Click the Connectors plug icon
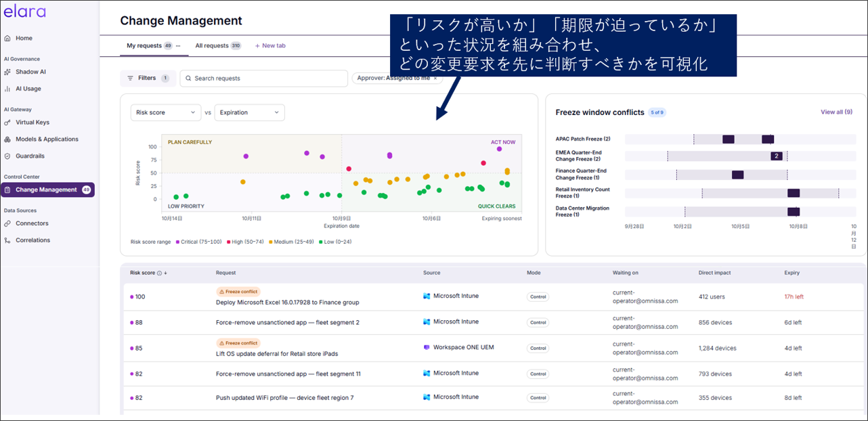Image resolution: width=868 pixels, height=421 pixels. [8, 223]
